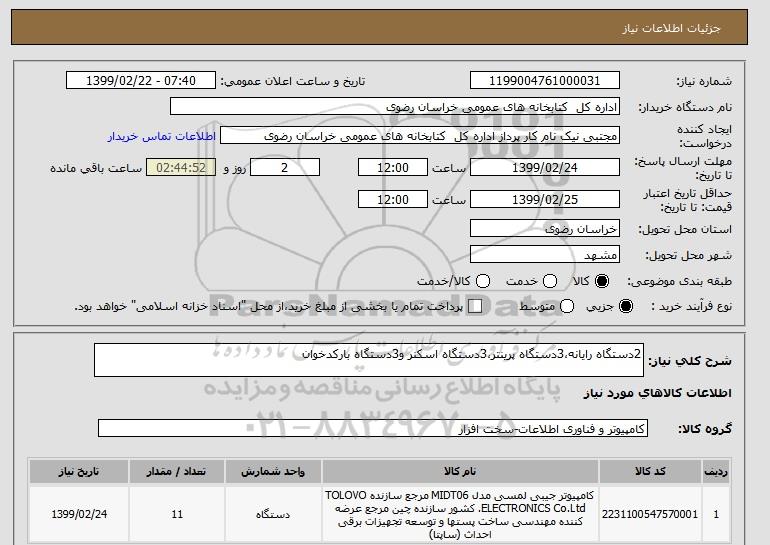The width and height of the screenshot is (770, 545).
Task: Click the delivery city field مشهد
Action: click(x=545, y=255)
